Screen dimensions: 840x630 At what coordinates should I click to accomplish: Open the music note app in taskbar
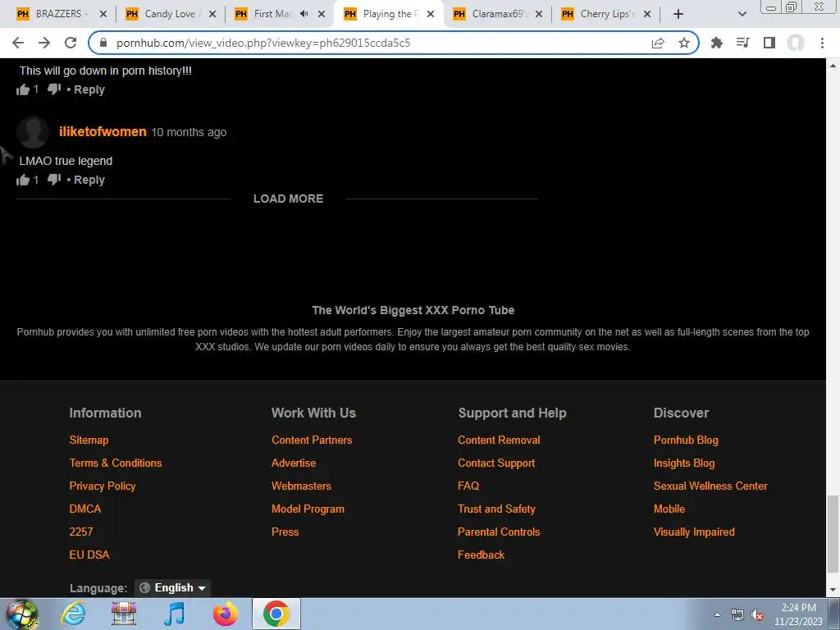pyautogui.click(x=174, y=614)
